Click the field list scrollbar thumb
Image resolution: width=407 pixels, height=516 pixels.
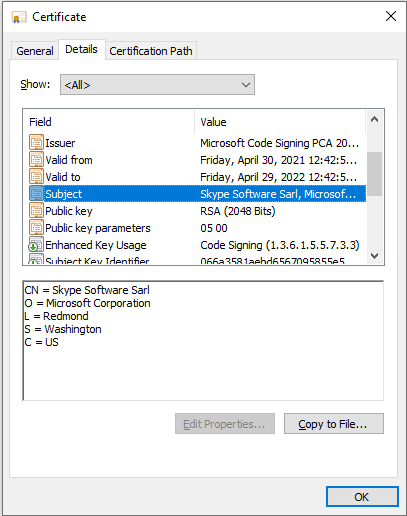pyautogui.click(x=375, y=174)
